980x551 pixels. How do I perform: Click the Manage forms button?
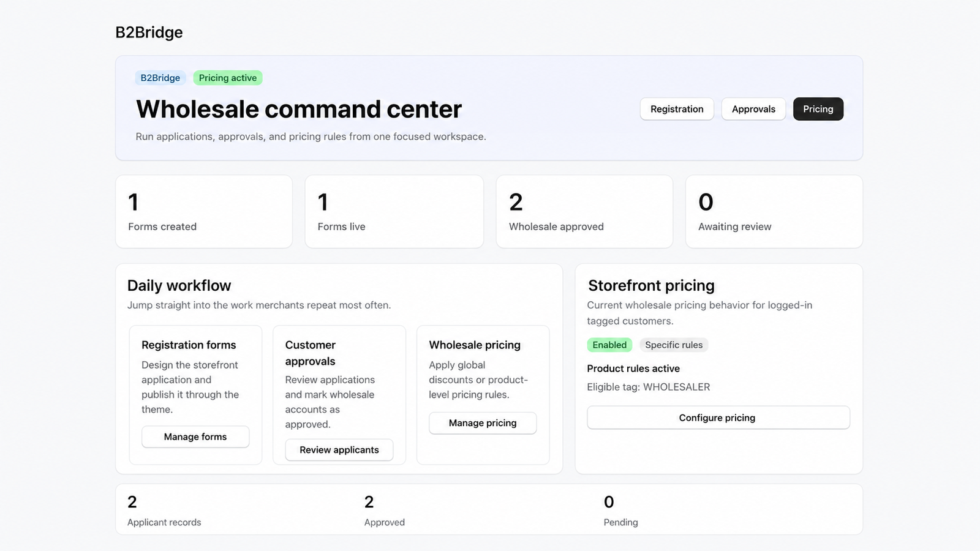(x=195, y=437)
